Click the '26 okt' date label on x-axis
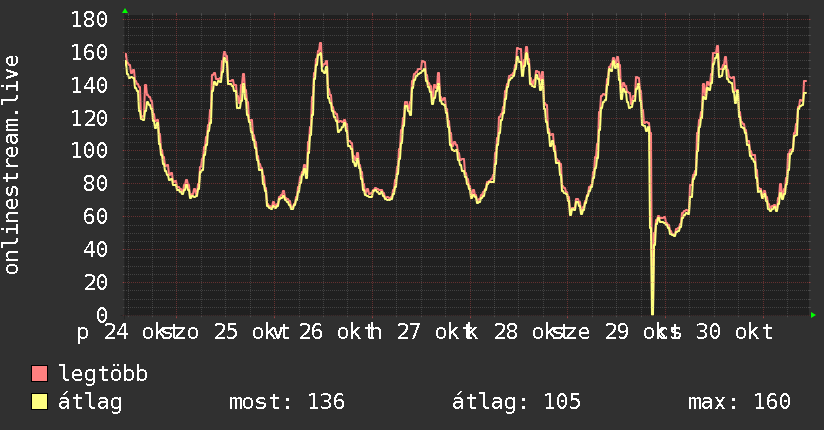 coord(330,332)
